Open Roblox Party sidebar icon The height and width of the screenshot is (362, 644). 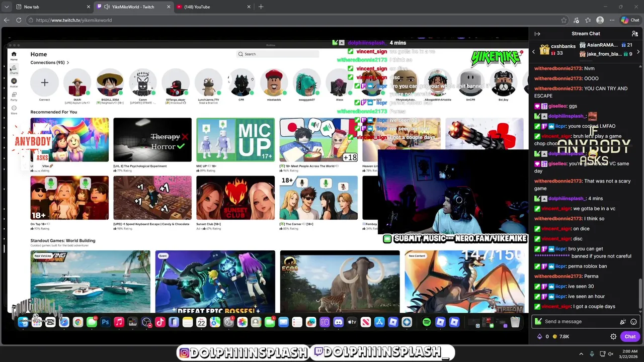pyautogui.click(x=14, y=96)
